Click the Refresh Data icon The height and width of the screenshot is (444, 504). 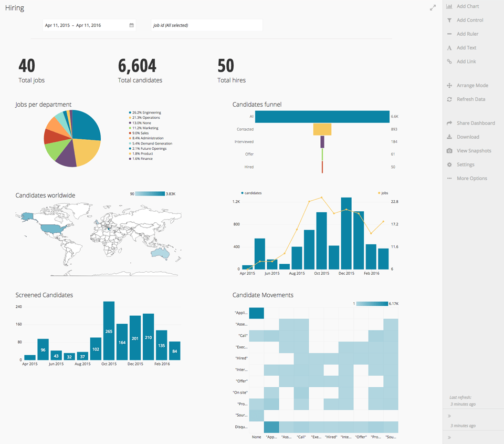449,99
